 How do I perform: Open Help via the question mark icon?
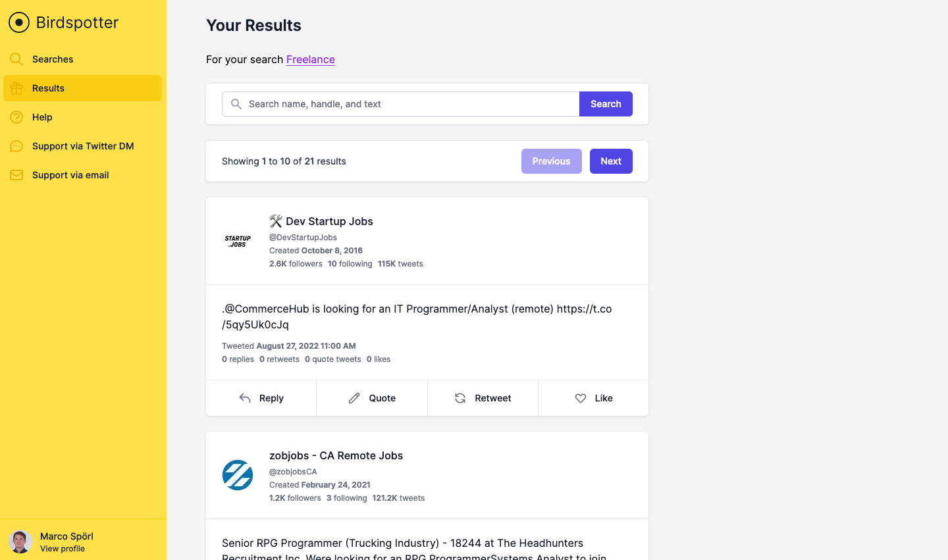click(16, 116)
